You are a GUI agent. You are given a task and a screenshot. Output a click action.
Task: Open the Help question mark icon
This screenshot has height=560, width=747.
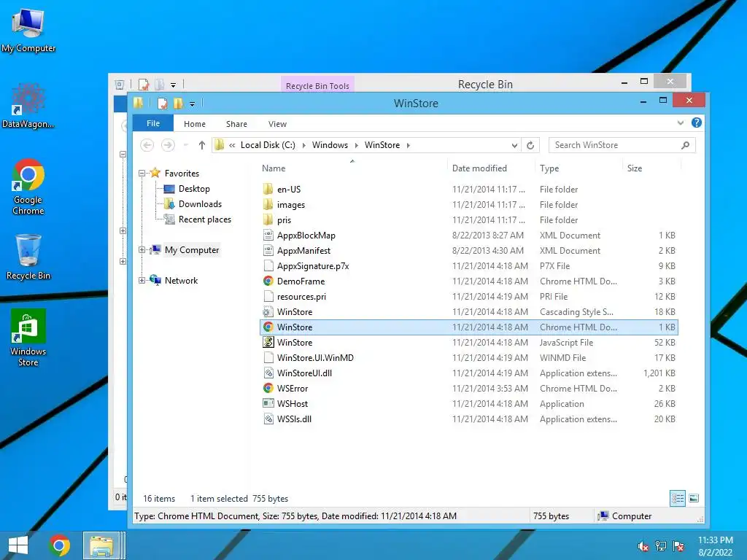tap(697, 122)
